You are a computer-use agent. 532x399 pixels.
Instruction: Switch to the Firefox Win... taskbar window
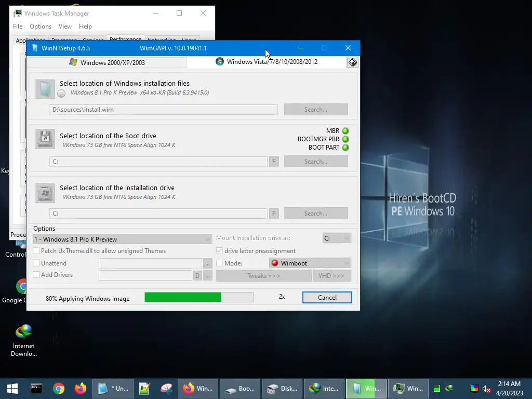(x=198, y=389)
